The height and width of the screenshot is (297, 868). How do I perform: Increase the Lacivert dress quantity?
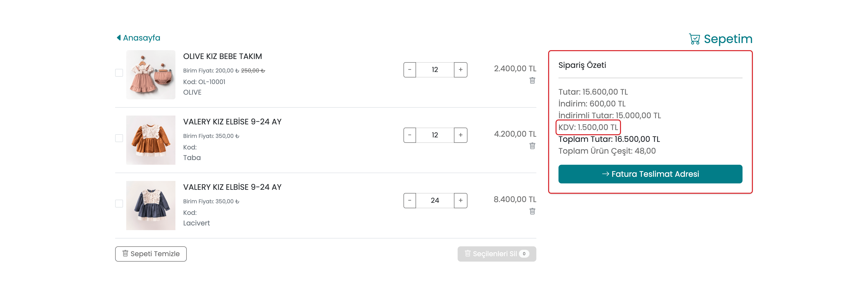[460, 200]
